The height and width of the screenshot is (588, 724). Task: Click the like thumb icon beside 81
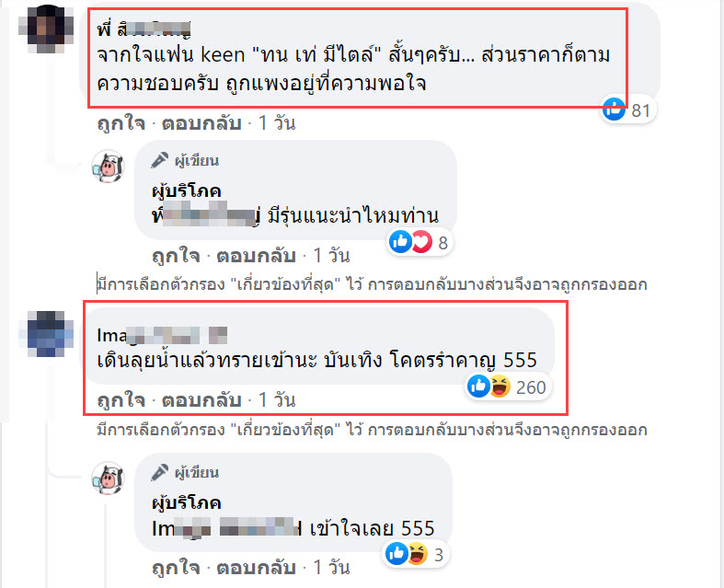(615, 110)
